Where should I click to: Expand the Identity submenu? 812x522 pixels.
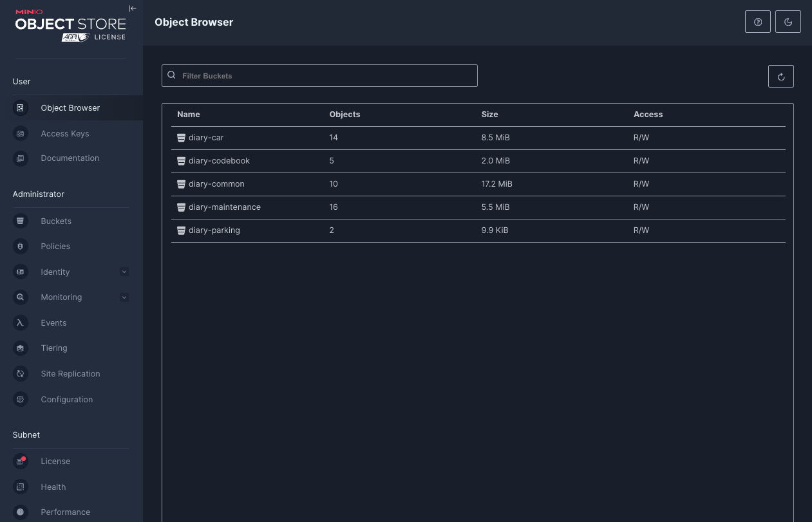[x=124, y=272]
